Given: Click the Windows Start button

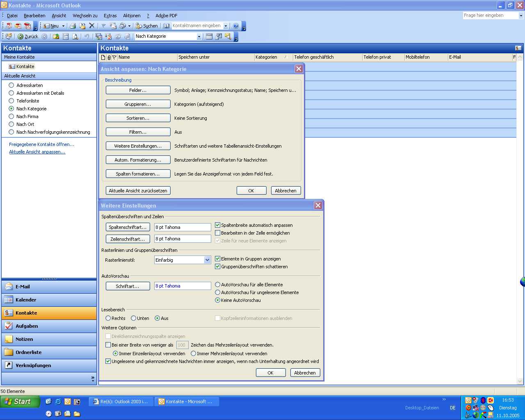Looking at the screenshot, I should (x=20, y=402).
